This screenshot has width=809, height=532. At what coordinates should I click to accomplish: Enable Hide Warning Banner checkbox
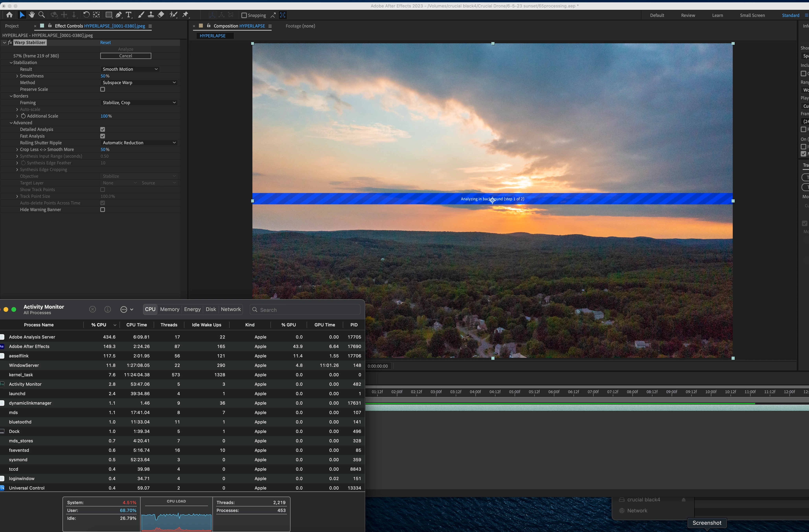coord(103,210)
